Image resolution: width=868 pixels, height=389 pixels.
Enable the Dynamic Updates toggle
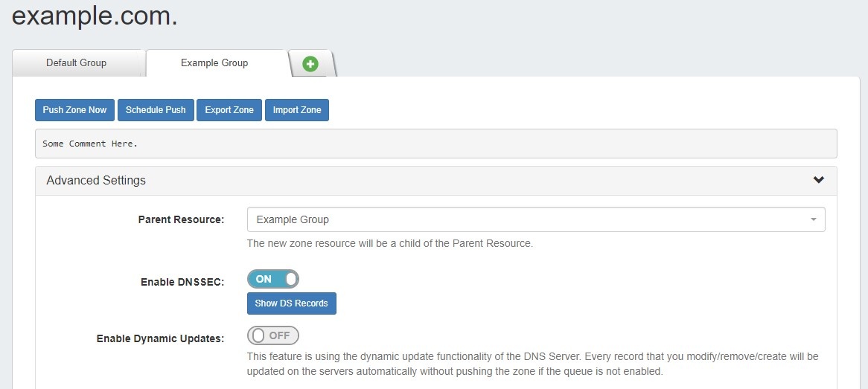click(x=273, y=335)
